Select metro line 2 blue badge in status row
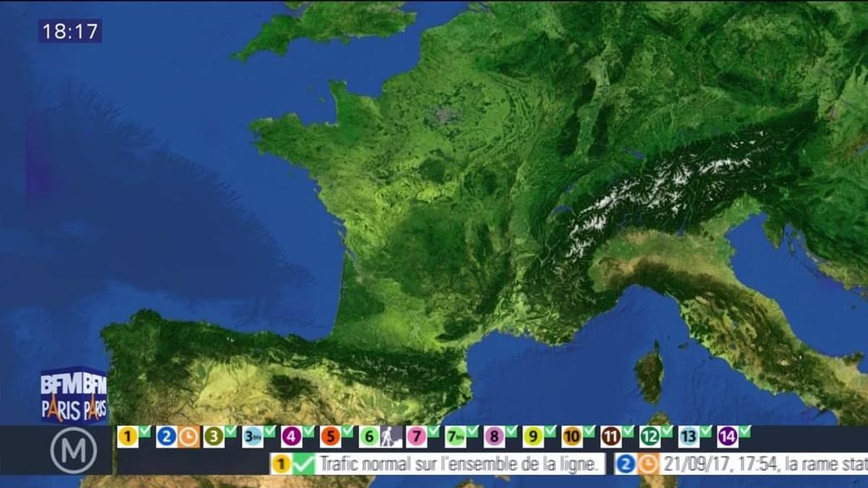Image resolution: width=868 pixels, height=488 pixels. (167, 436)
